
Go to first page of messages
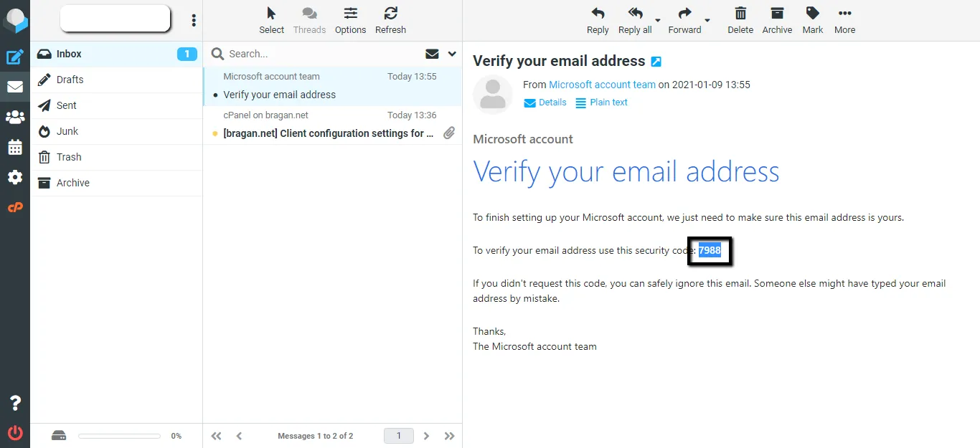pos(216,436)
